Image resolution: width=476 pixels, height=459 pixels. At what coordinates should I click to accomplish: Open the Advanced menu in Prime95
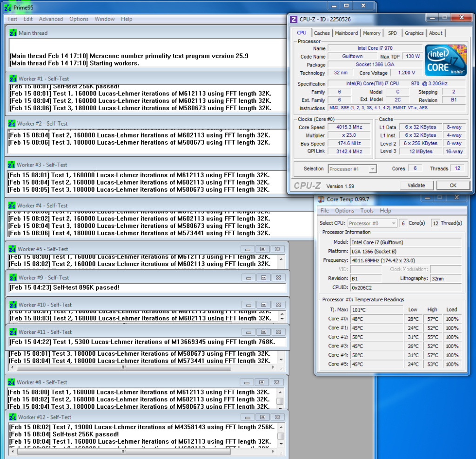coord(51,19)
